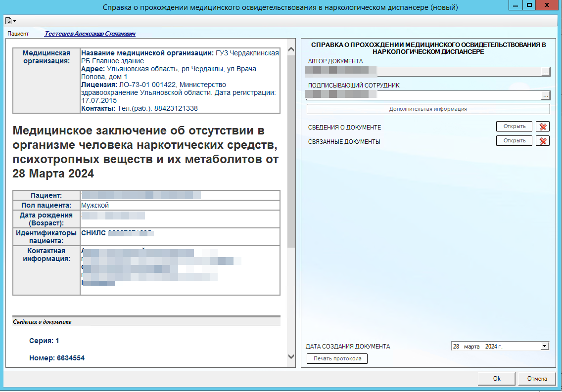Click scroll down arrow in document preview
The image size is (562, 392).
(291, 356)
